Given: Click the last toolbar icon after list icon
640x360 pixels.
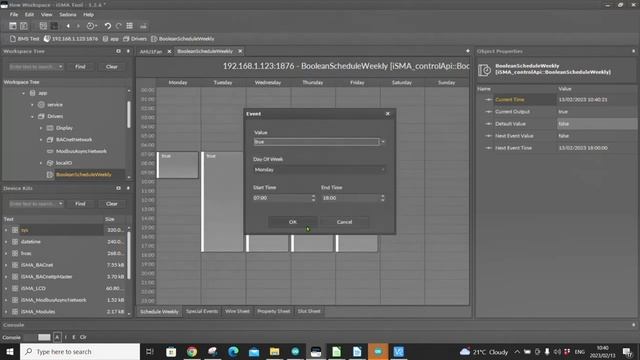Looking at the screenshot, I should (x=143, y=26).
